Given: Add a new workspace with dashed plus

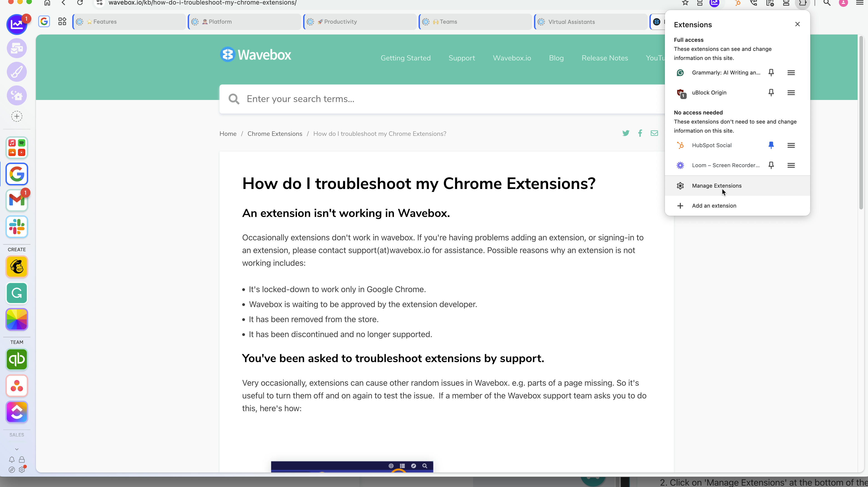Looking at the screenshot, I should pos(17,117).
